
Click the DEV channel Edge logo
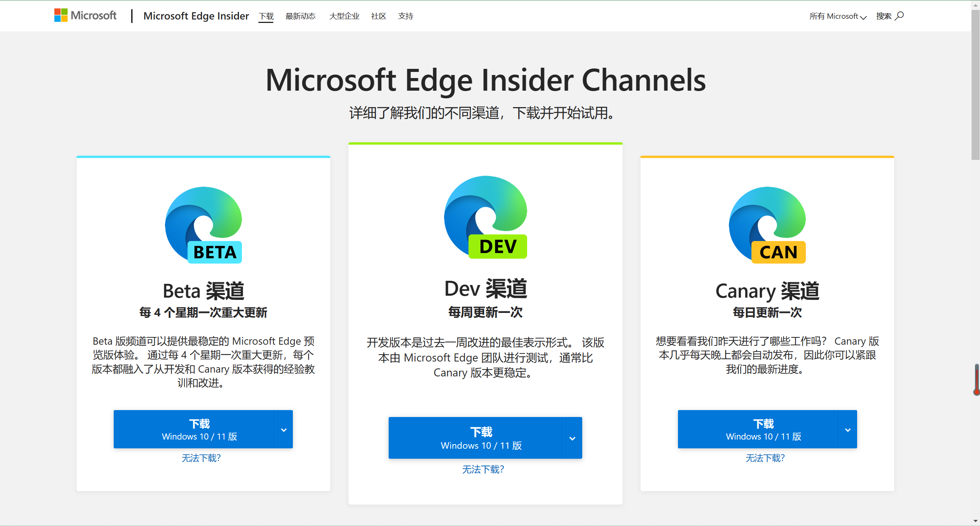click(485, 217)
